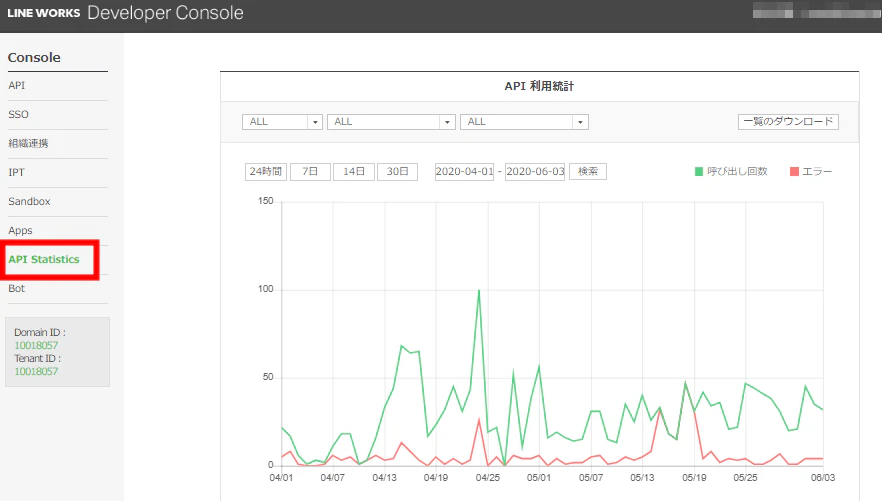
Task: Select the 14日 range button
Action: [x=354, y=171]
